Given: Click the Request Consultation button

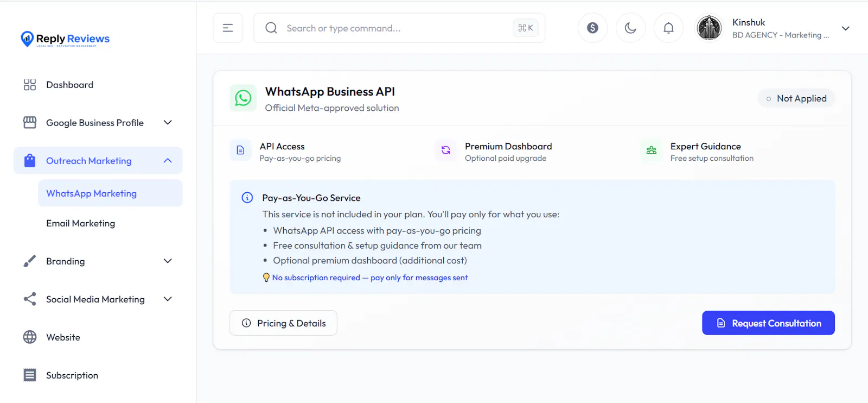Looking at the screenshot, I should (x=768, y=323).
